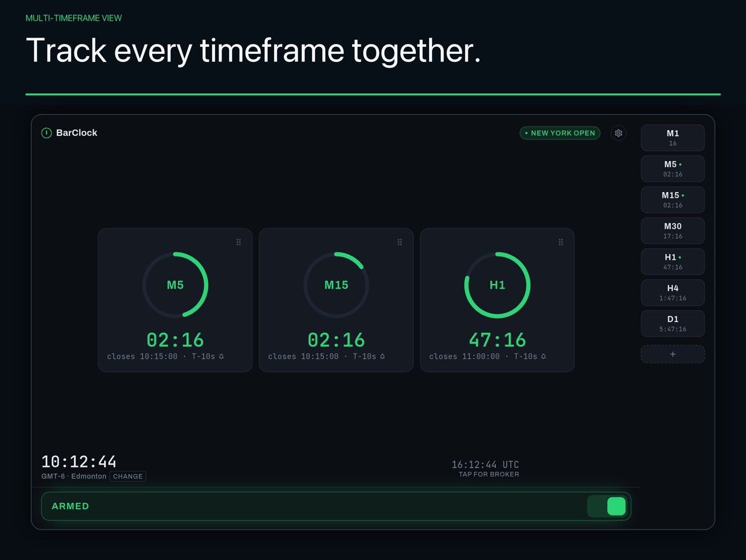Click drag handle on M5 card

click(239, 242)
